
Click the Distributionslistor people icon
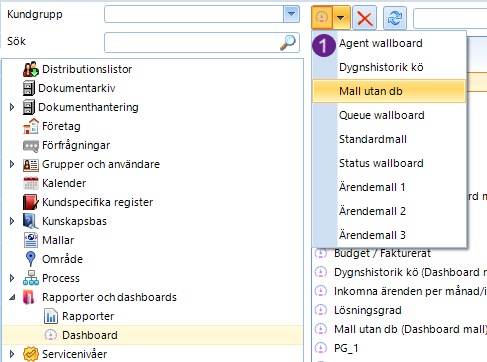pos(31,69)
